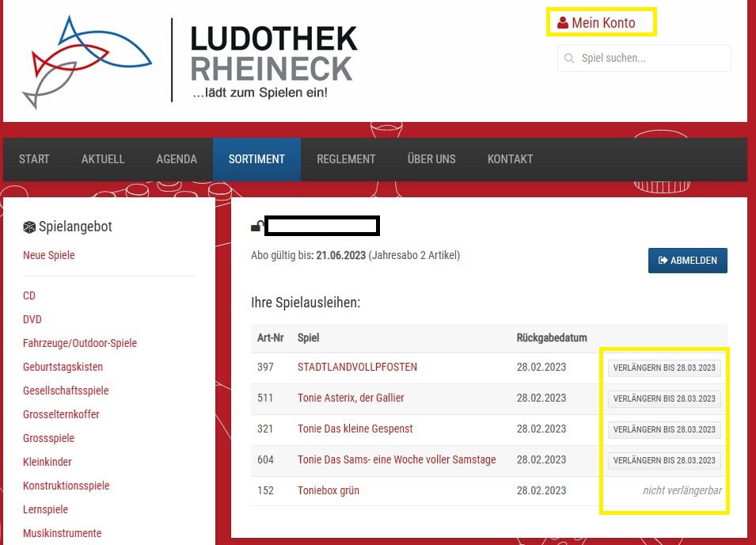Extend loan for STADTLANDVOLLPFOSTEN
756x545 pixels.
664,368
